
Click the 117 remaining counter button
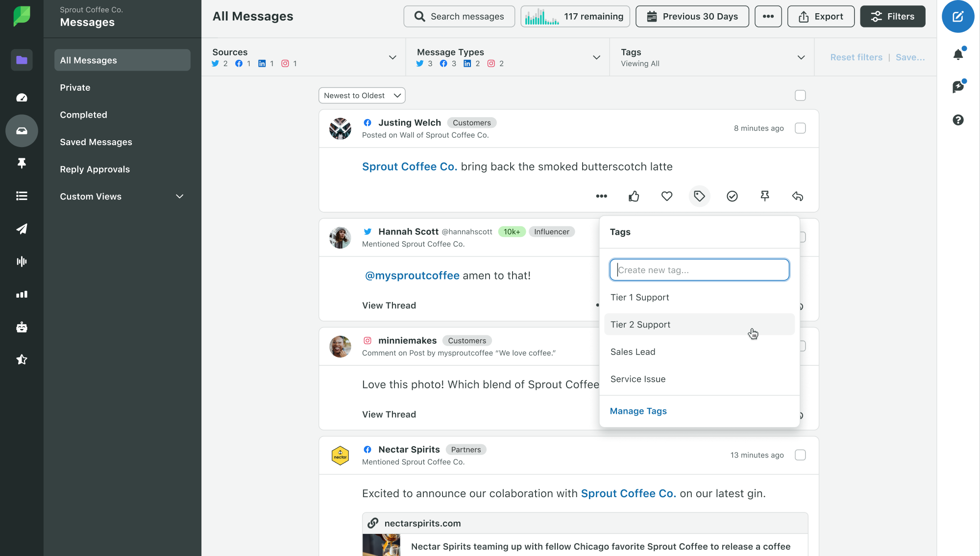(575, 16)
